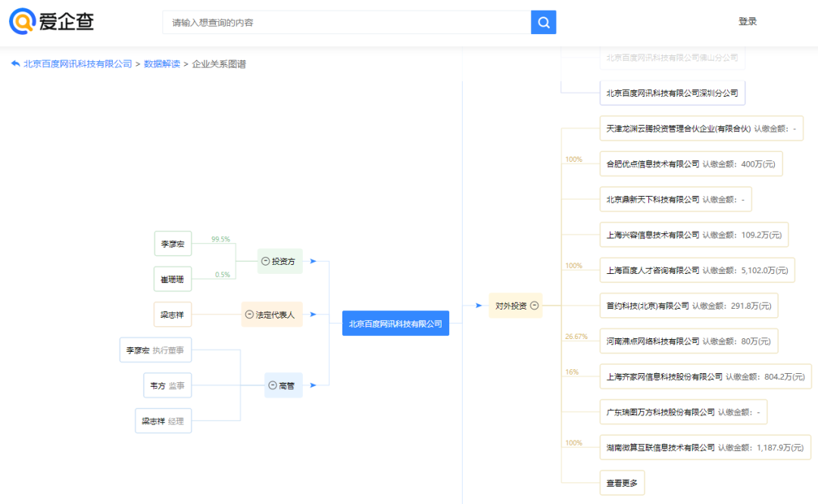Select investor node 崔珊珊
This screenshot has height=504, width=818.
(x=173, y=278)
